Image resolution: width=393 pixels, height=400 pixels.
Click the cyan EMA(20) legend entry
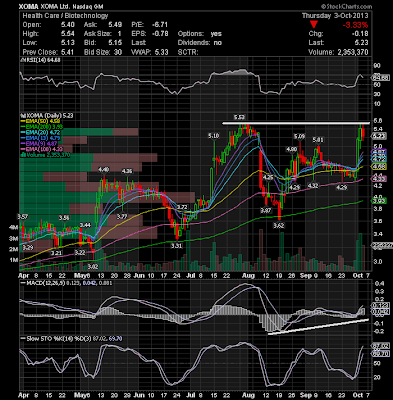40,132
